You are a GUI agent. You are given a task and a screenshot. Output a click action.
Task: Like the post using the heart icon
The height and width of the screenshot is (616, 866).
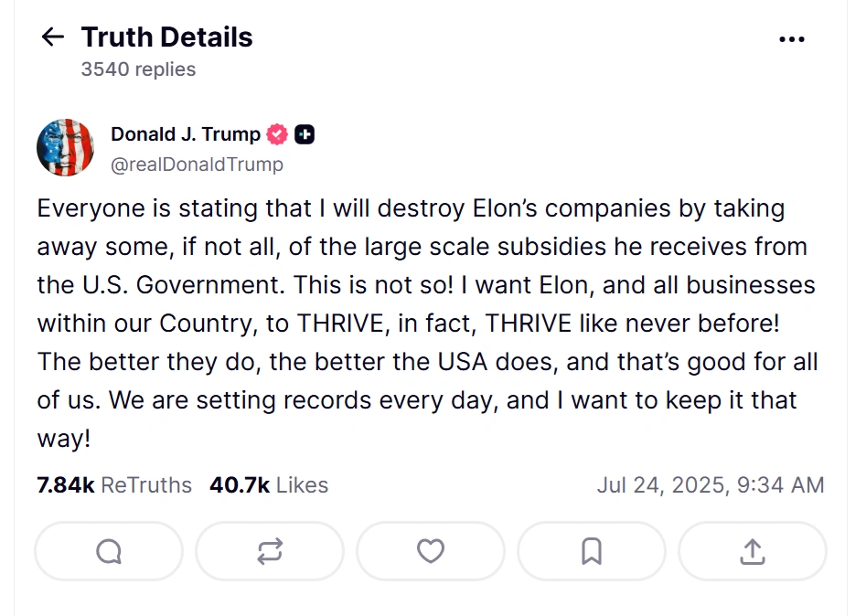coord(430,551)
